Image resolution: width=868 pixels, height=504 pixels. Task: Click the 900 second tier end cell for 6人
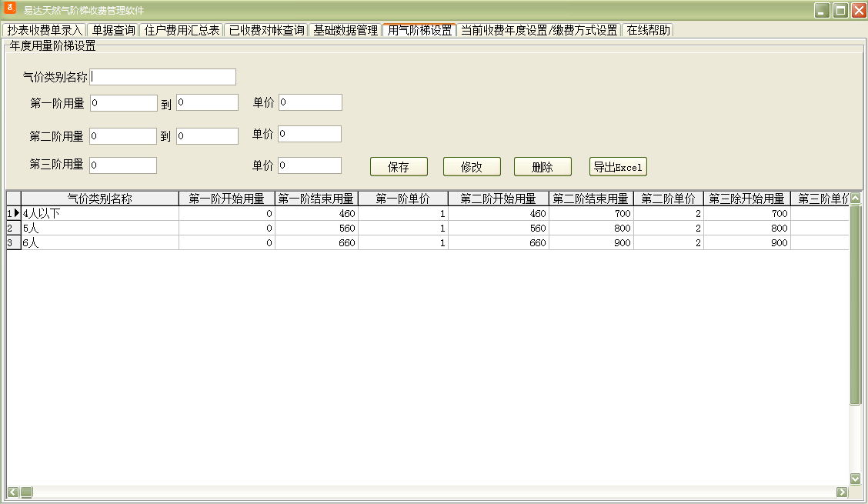pos(591,242)
